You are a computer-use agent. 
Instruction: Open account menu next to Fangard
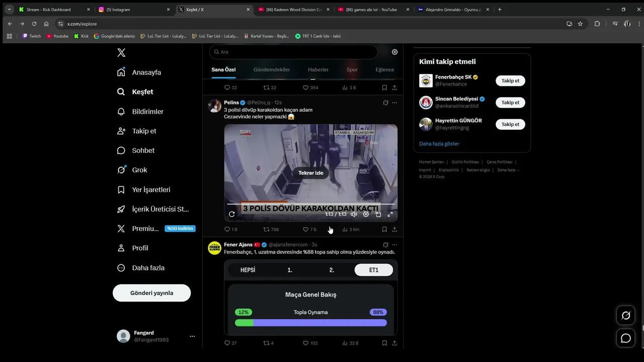192,336
